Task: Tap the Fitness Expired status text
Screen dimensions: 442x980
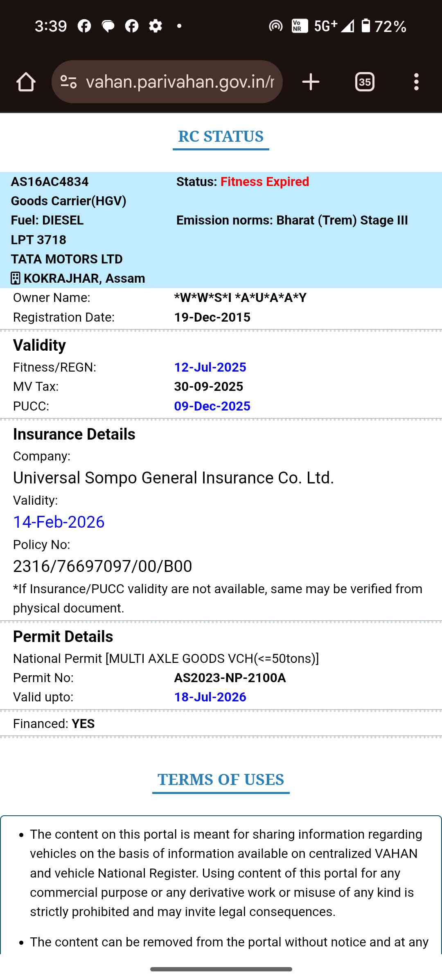Action: click(x=264, y=181)
